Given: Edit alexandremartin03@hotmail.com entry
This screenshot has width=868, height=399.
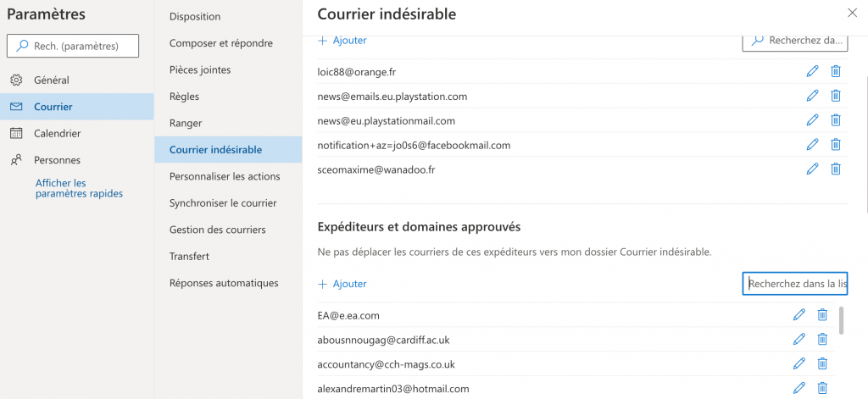Looking at the screenshot, I should click(x=798, y=388).
